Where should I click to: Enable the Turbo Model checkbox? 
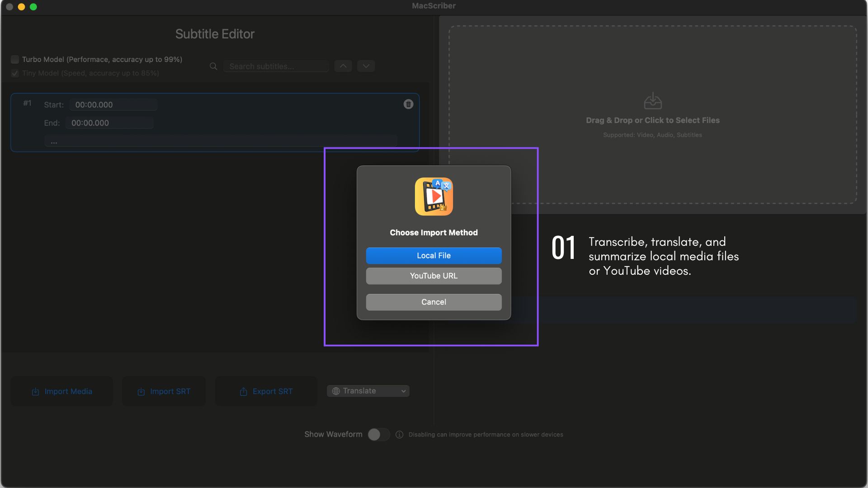(x=15, y=60)
